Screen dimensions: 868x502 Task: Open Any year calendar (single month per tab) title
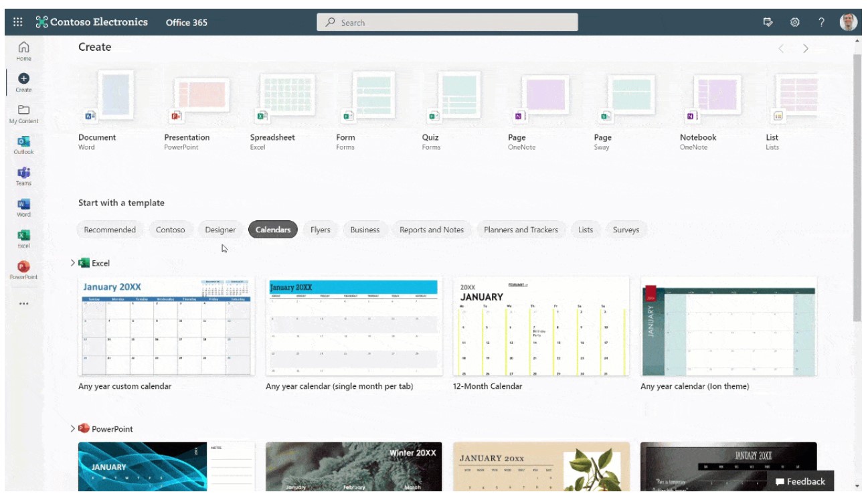pos(339,386)
